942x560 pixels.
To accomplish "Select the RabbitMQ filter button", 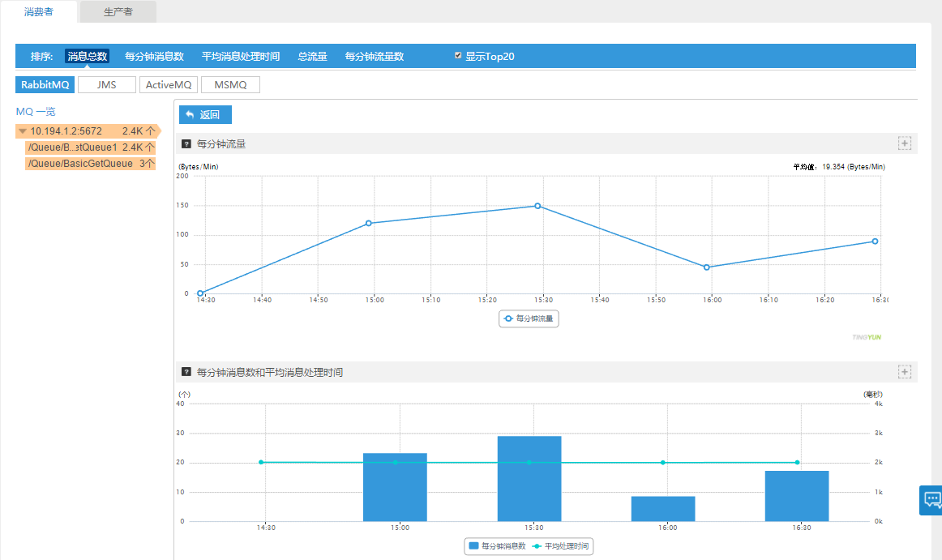I will click(x=45, y=85).
